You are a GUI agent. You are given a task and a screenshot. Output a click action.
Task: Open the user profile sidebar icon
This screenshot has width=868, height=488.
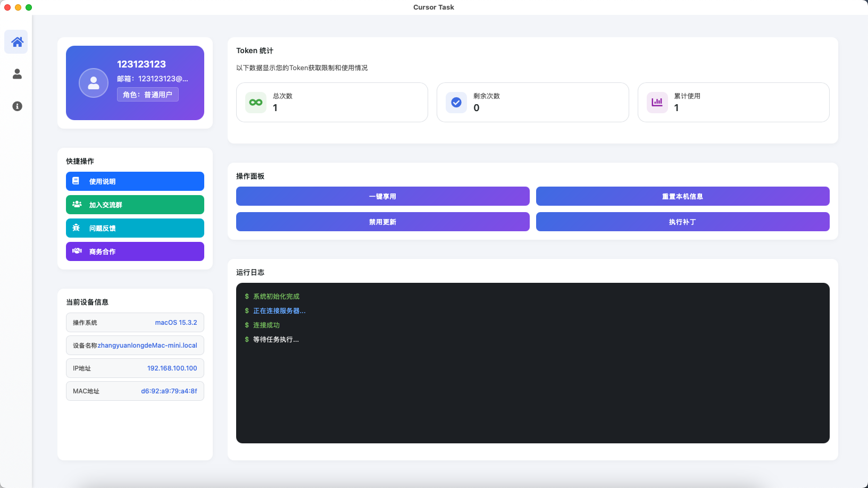pos(17,74)
